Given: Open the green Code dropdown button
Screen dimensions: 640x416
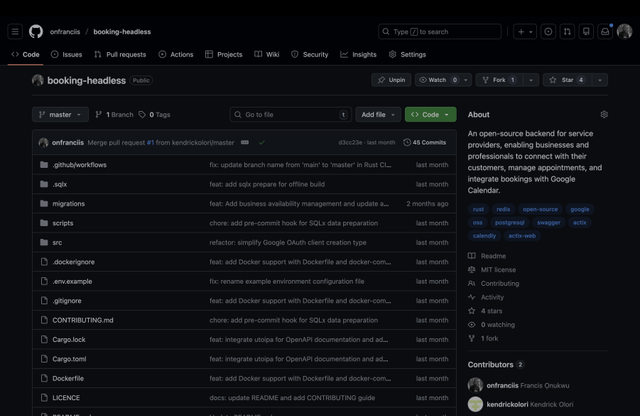Looking at the screenshot, I should tap(430, 115).
